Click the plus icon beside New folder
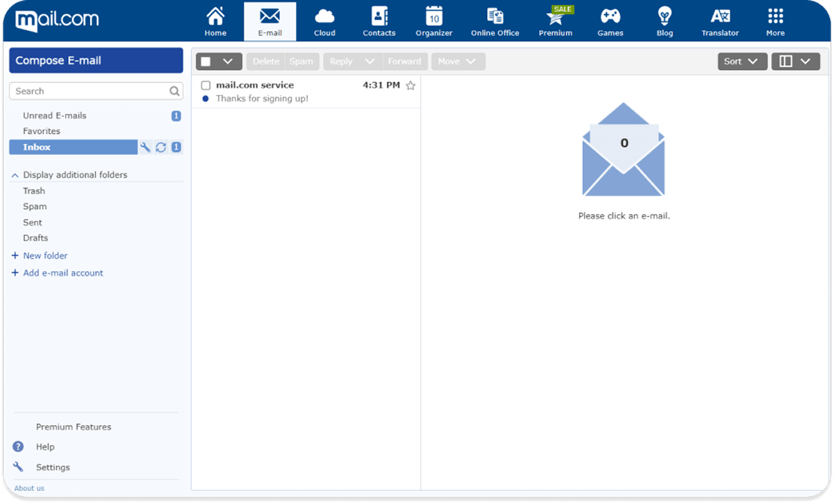Image resolution: width=834 pixels, height=504 pixels. coord(15,256)
